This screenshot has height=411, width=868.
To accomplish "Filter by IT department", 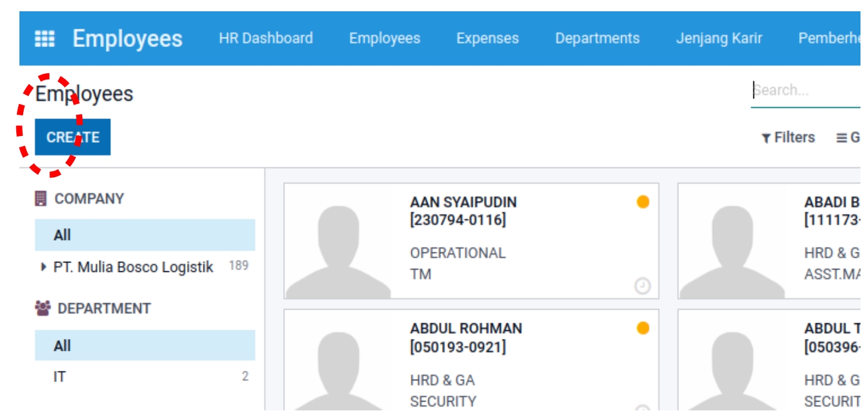I will (59, 377).
